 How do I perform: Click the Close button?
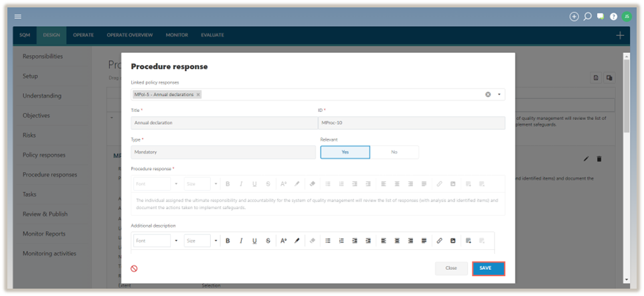click(451, 268)
